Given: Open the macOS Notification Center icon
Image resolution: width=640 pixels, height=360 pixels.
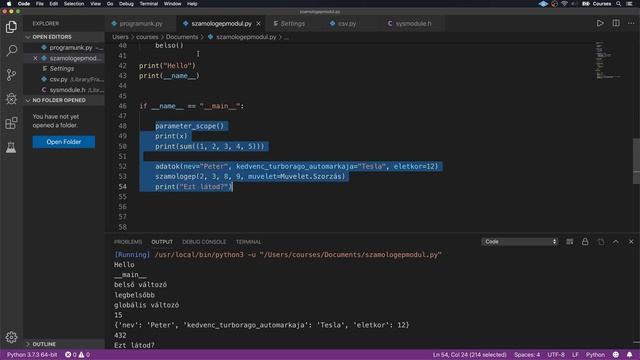Looking at the screenshot, I should tap(630, 4).
